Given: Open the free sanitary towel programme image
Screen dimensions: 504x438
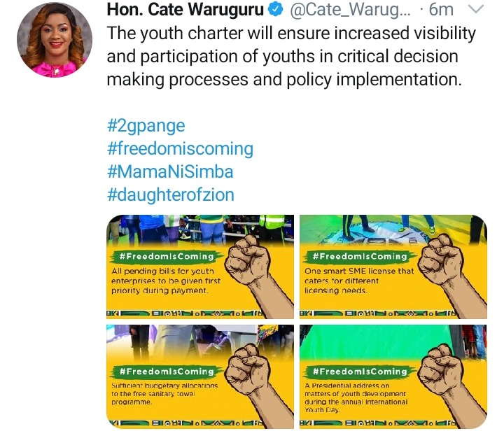Looking at the screenshot, I should pos(200,376).
